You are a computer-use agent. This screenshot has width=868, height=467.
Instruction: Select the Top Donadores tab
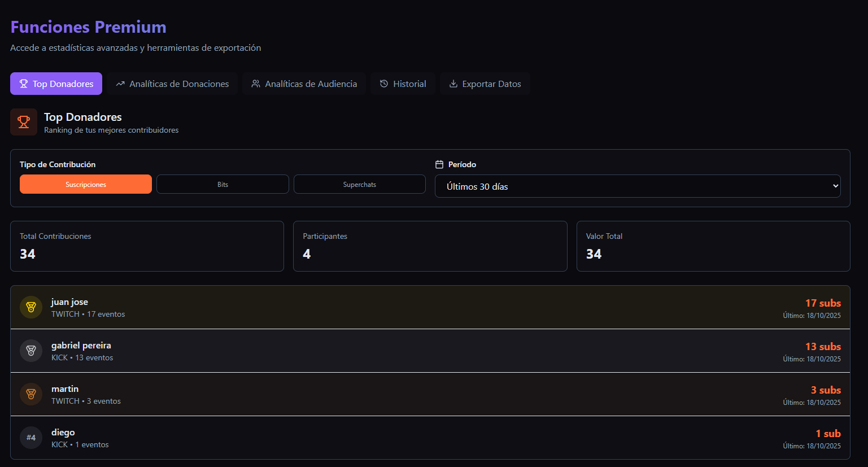[x=56, y=84]
